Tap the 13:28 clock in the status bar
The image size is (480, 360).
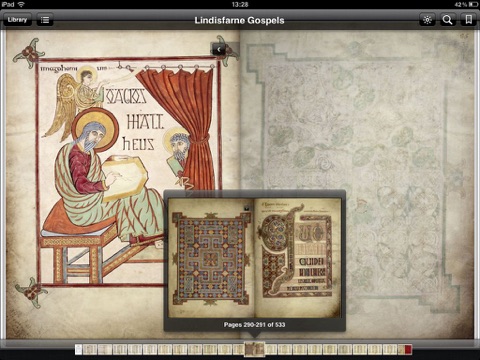coord(240,4)
